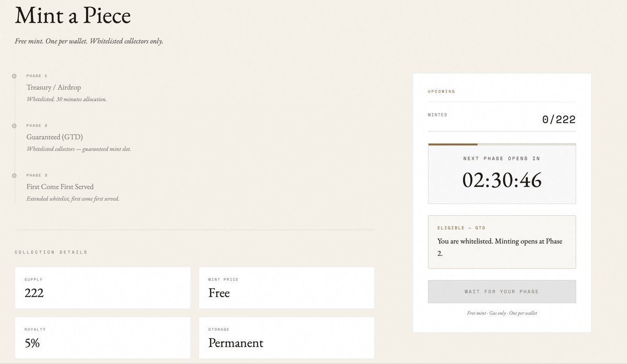
Task: Click the mint progress bar
Action: [x=502, y=144]
